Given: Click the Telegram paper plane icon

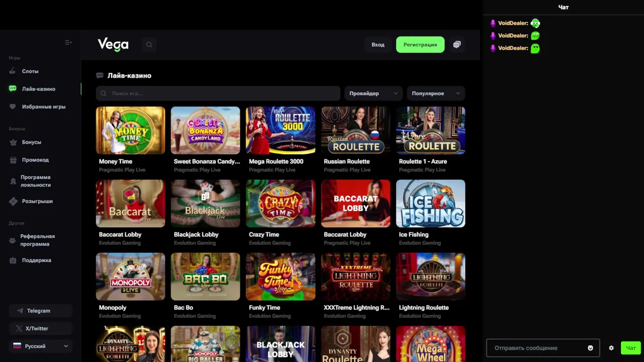Looking at the screenshot, I should coord(20,311).
